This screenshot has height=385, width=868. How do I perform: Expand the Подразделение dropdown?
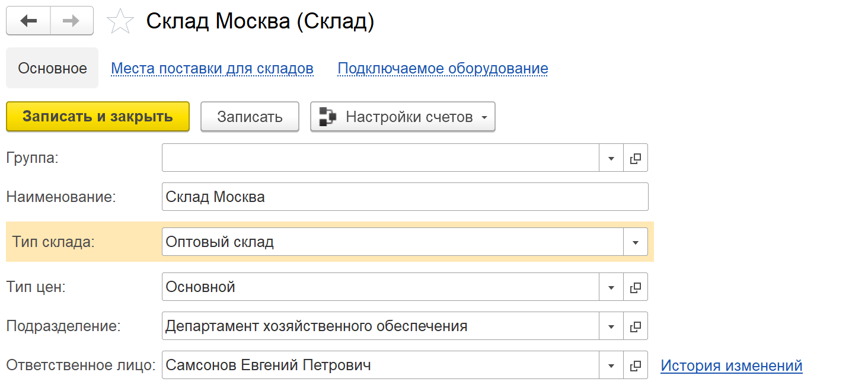point(611,326)
